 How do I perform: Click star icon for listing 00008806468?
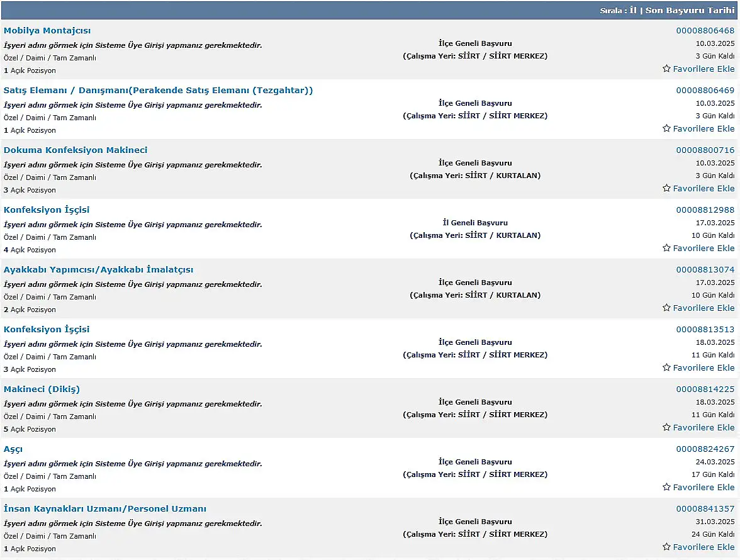click(x=666, y=69)
